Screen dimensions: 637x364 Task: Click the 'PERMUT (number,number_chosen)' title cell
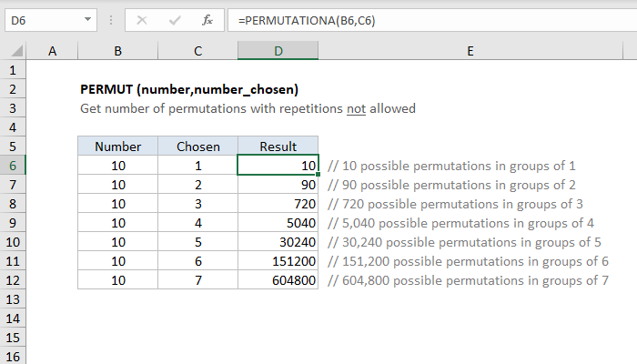189,89
